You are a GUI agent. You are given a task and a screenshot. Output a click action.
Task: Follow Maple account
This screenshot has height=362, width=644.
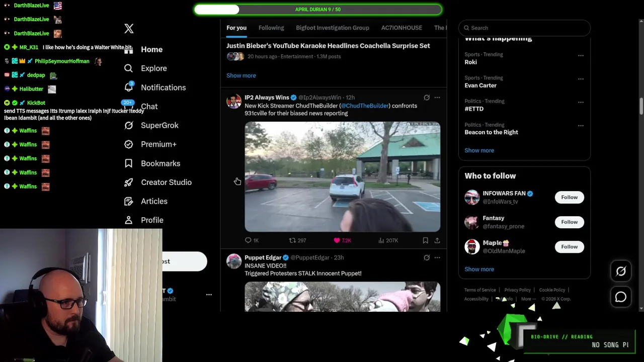click(x=570, y=246)
